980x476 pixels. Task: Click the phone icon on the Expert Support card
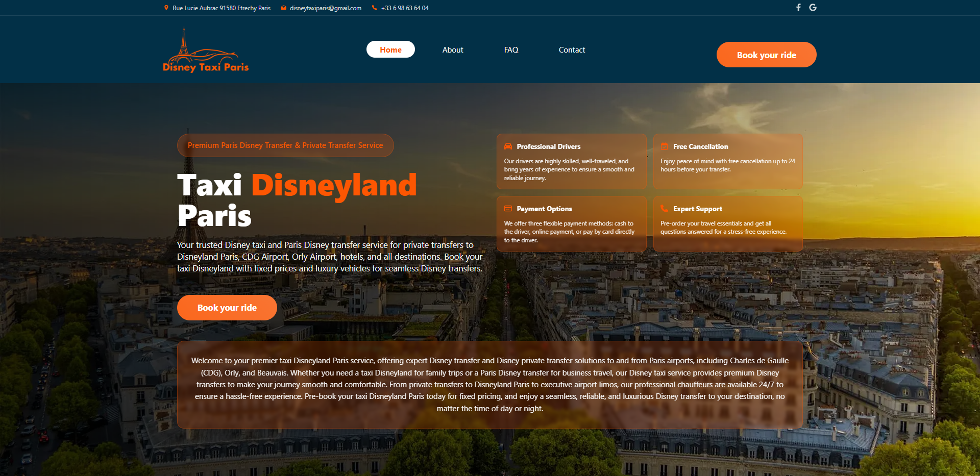pos(664,208)
